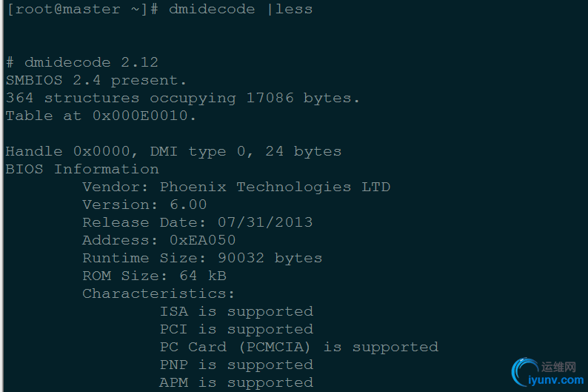588x392 pixels.
Task: Click the dmidecode |less command text
Action: pyautogui.click(x=241, y=9)
